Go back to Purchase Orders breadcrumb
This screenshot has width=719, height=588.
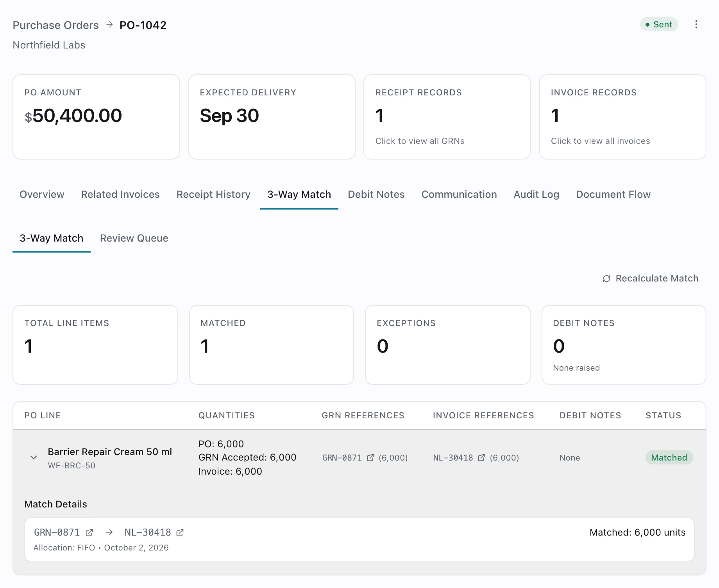[x=55, y=25]
